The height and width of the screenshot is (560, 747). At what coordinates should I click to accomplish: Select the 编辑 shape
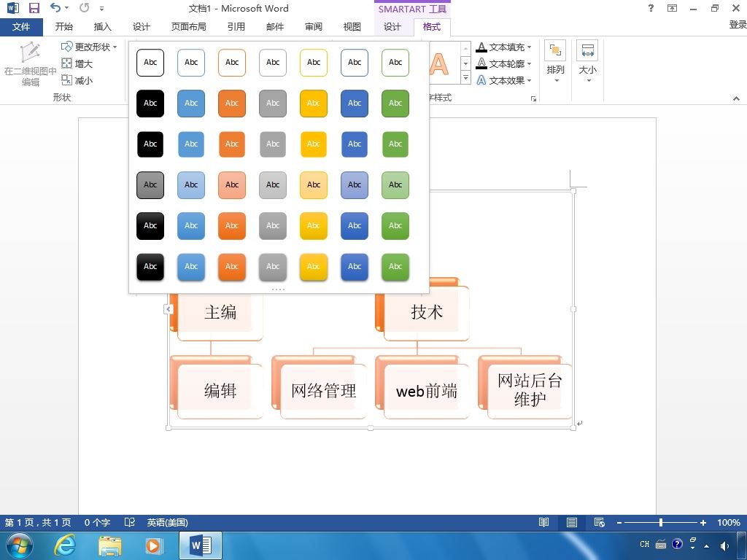click(x=220, y=392)
